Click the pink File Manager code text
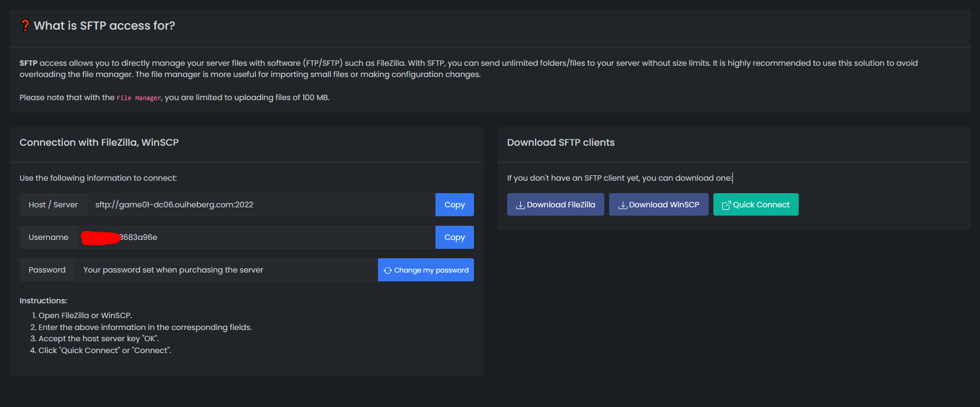 (x=139, y=98)
